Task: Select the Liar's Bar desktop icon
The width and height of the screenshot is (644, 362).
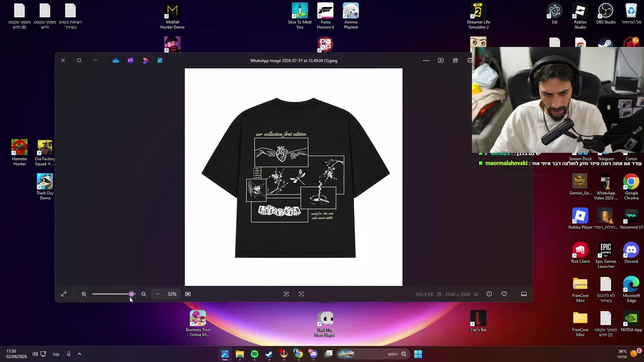Action: coord(478,322)
